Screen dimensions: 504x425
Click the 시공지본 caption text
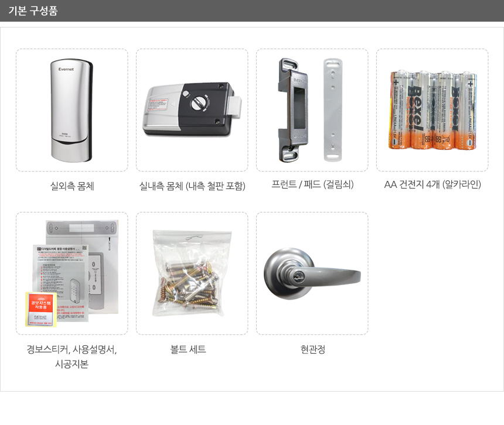tap(71, 364)
